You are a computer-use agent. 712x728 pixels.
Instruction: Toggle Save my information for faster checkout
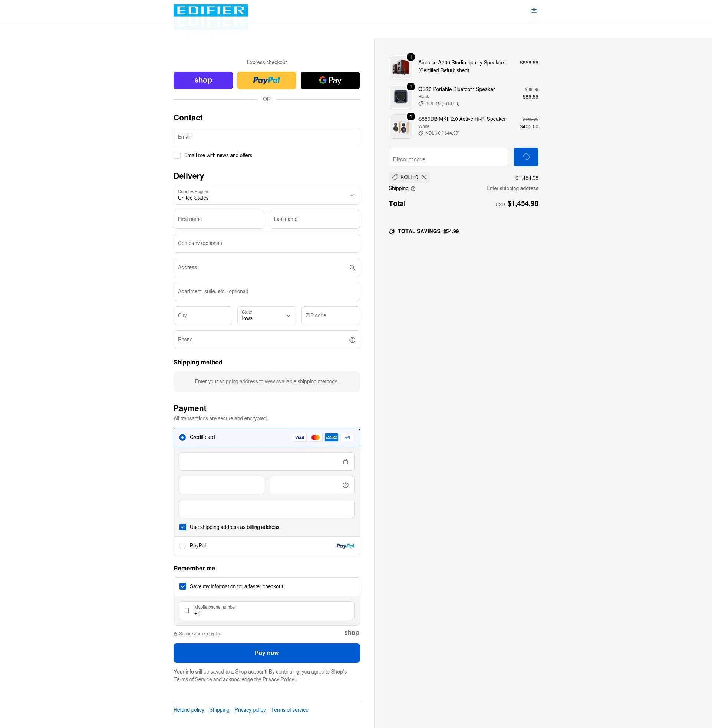pos(182,586)
